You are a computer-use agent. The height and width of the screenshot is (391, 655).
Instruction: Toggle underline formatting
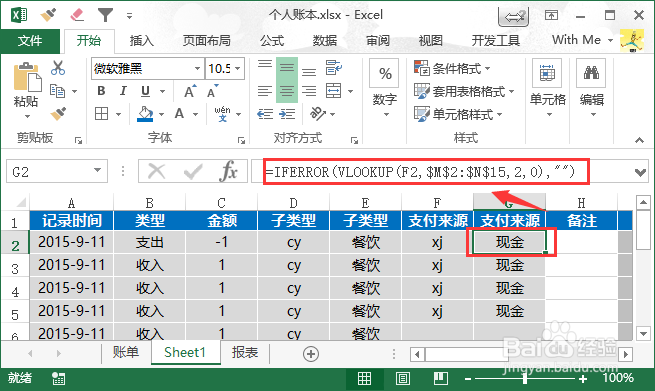pos(145,91)
